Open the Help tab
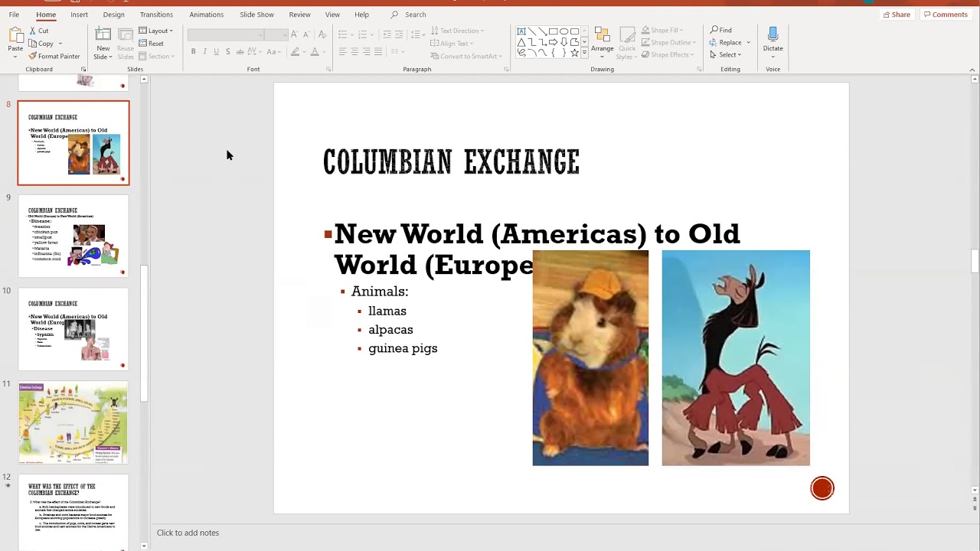This screenshot has width=980, height=551. click(x=361, y=15)
